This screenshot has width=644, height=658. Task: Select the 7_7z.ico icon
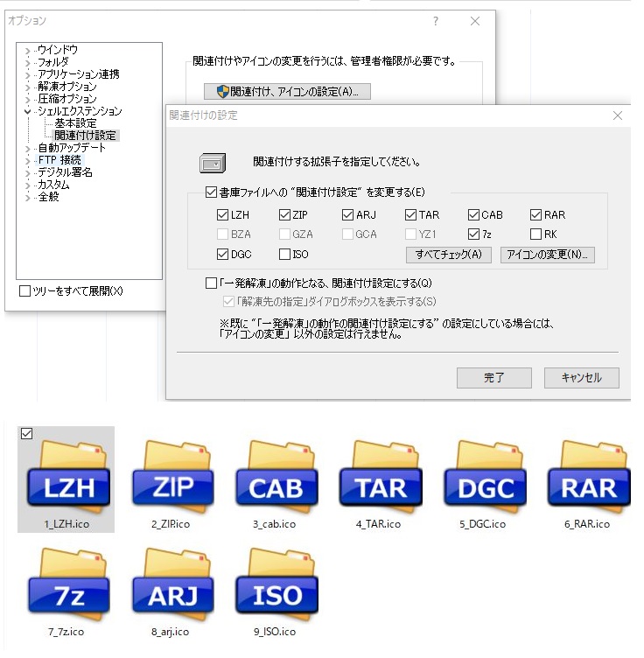click(68, 585)
